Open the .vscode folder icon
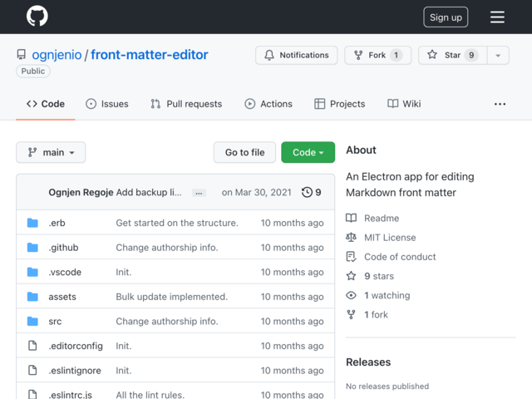This screenshot has width=532, height=399. [32, 272]
